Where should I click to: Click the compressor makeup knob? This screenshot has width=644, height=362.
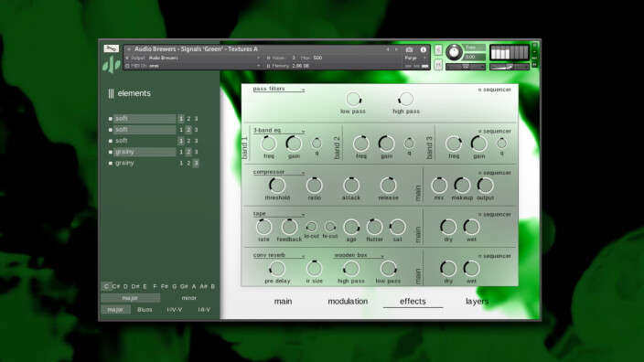point(462,186)
